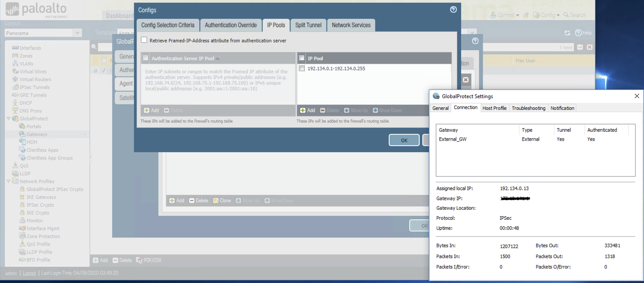
Task: Add an IP Pool entry
Action: pos(308,110)
